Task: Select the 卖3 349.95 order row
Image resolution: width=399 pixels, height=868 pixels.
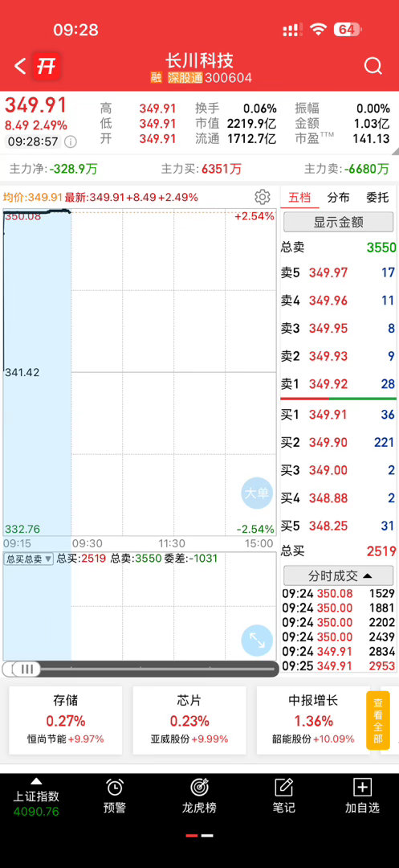Action: [338, 328]
